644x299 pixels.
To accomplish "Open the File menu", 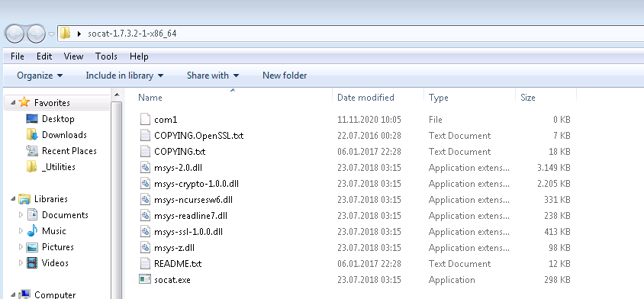I will point(18,56).
